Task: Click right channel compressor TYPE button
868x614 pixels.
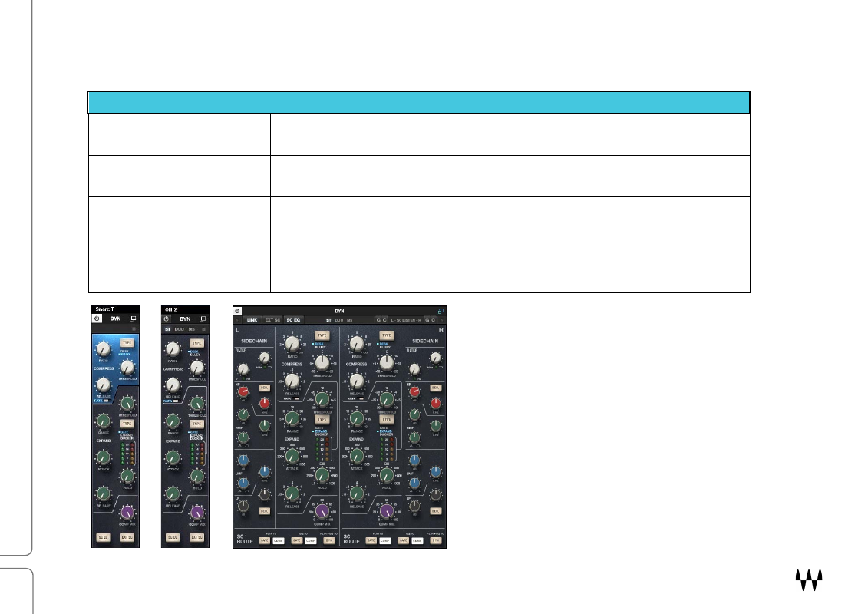Action: click(386, 335)
